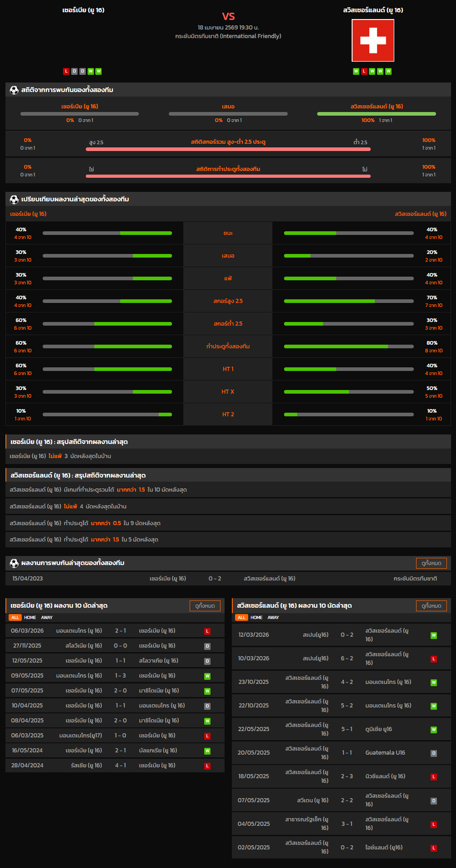
Task: Click the Switzerland flag team logo
Action: pos(373,40)
